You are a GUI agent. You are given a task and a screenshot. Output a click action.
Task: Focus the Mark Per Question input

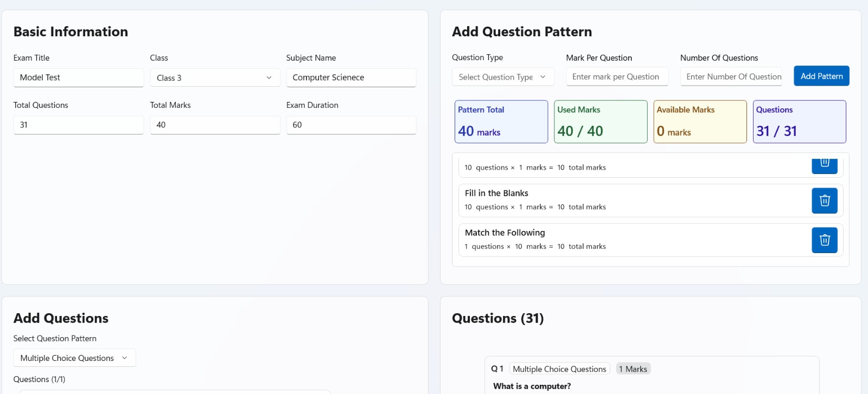click(x=616, y=77)
